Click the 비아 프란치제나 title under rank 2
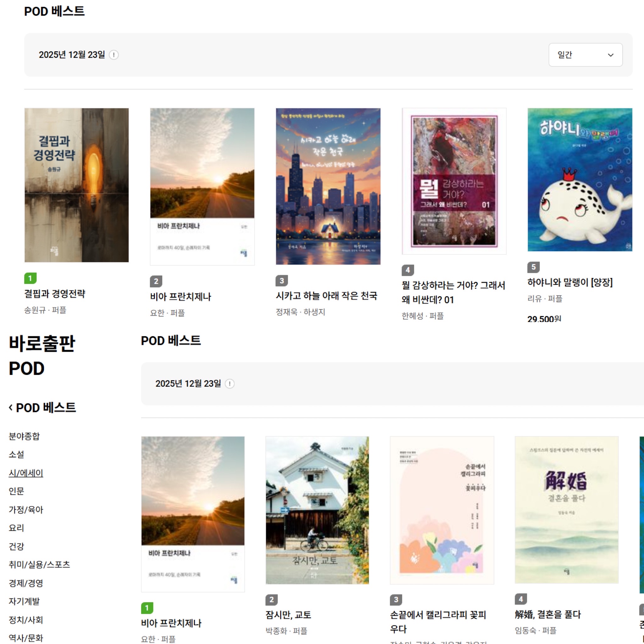The width and height of the screenshot is (644, 644). click(x=180, y=296)
